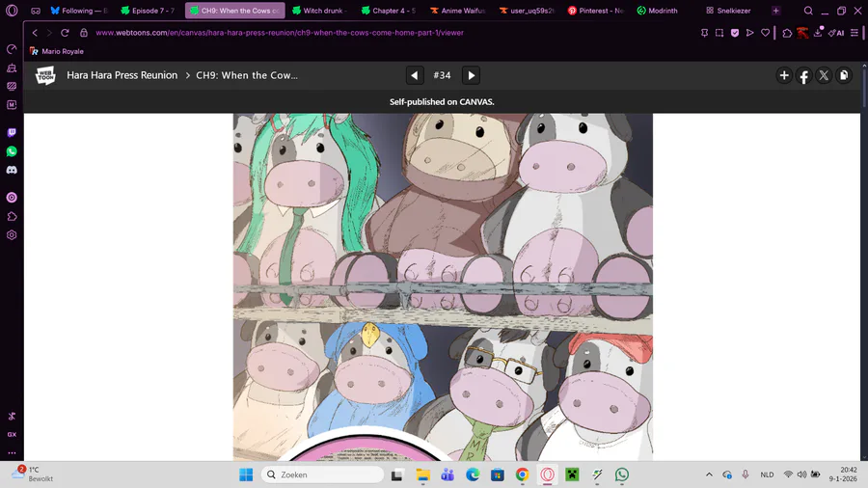The image size is (868, 488).
Task: Open WhatsApp panel in the browser sidebar
Action: click(12, 151)
